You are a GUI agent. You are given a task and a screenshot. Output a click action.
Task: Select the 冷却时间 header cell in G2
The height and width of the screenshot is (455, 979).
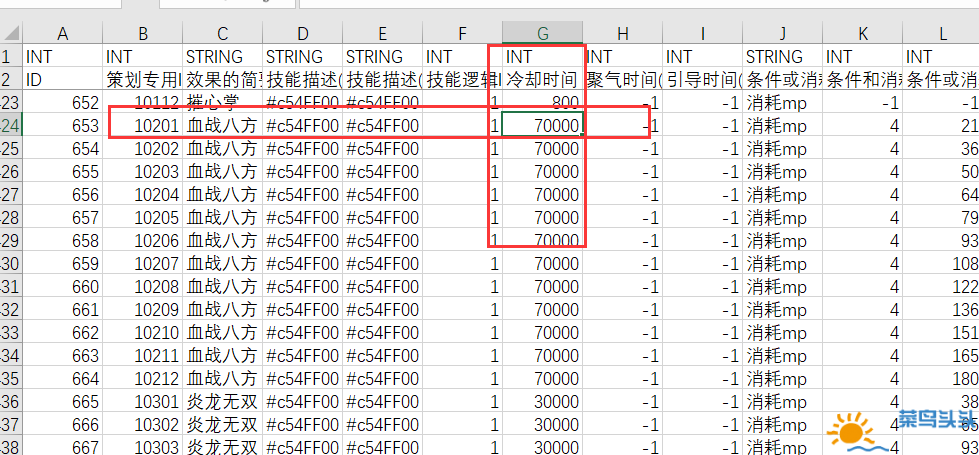coord(543,79)
